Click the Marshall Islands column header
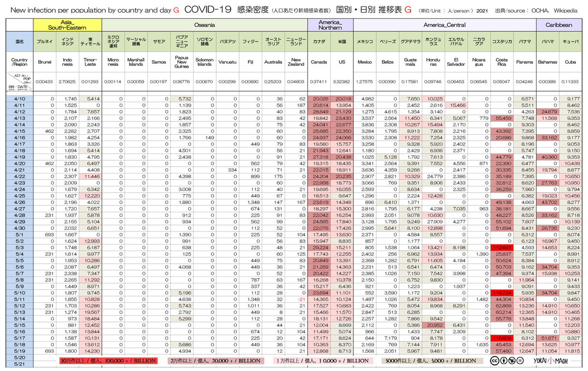588x371 pixels. [136, 62]
